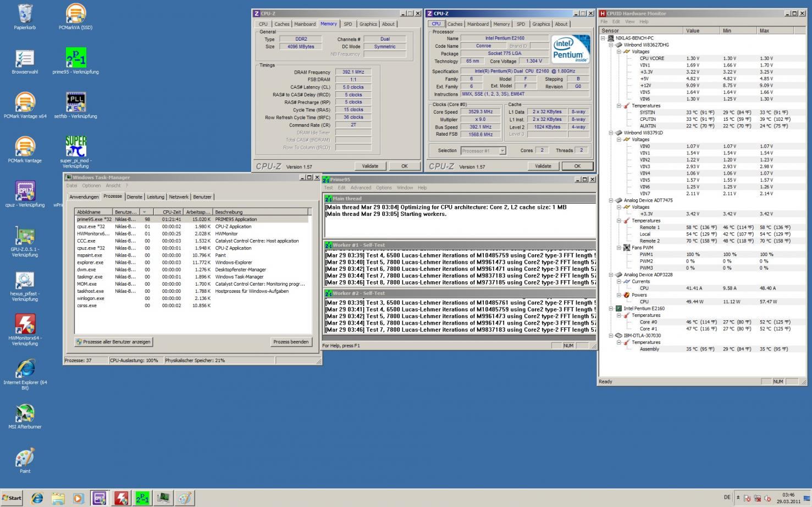Screen dimensions: 812x507
Task: Open cpuz desktop shortcut
Action: (25, 194)
